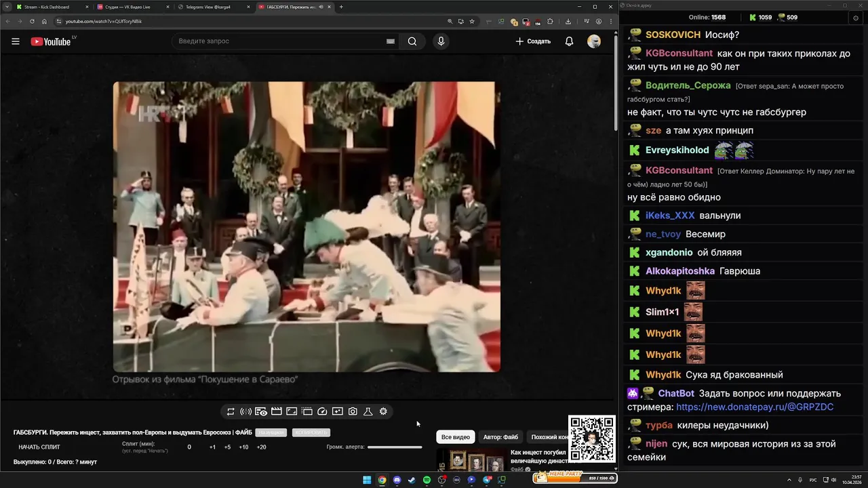Adjust the Громк. алерта volume slider

click(x=395, y=447)
